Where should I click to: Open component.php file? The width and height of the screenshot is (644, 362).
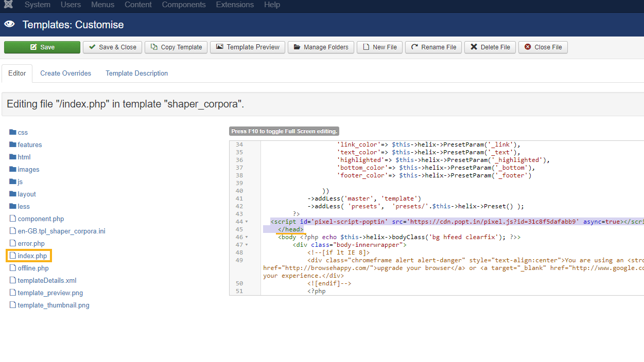(x=41, y=219)
